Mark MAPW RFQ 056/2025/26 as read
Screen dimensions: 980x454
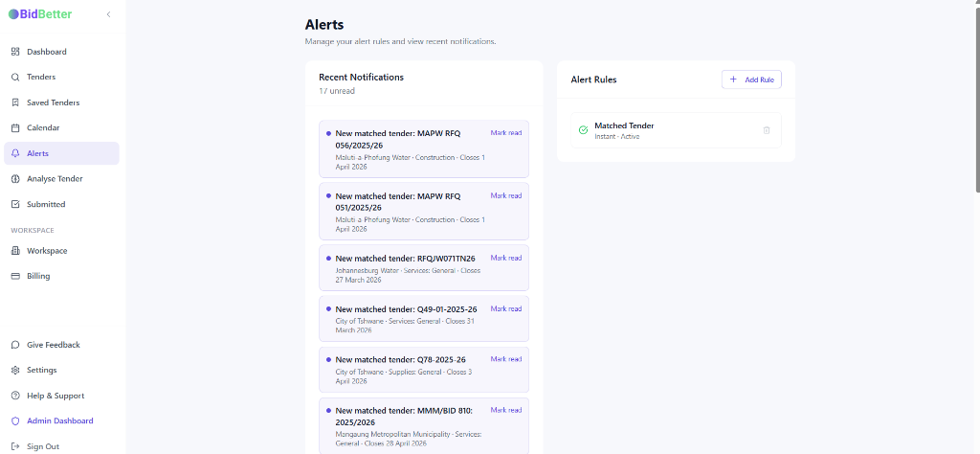pos(505,132)
